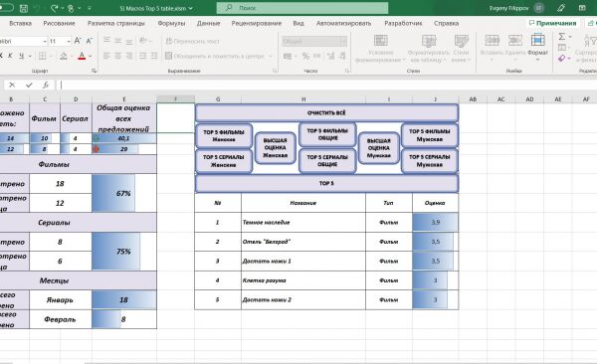
Task: Align cell text to the right
Action: pos(129,56)
